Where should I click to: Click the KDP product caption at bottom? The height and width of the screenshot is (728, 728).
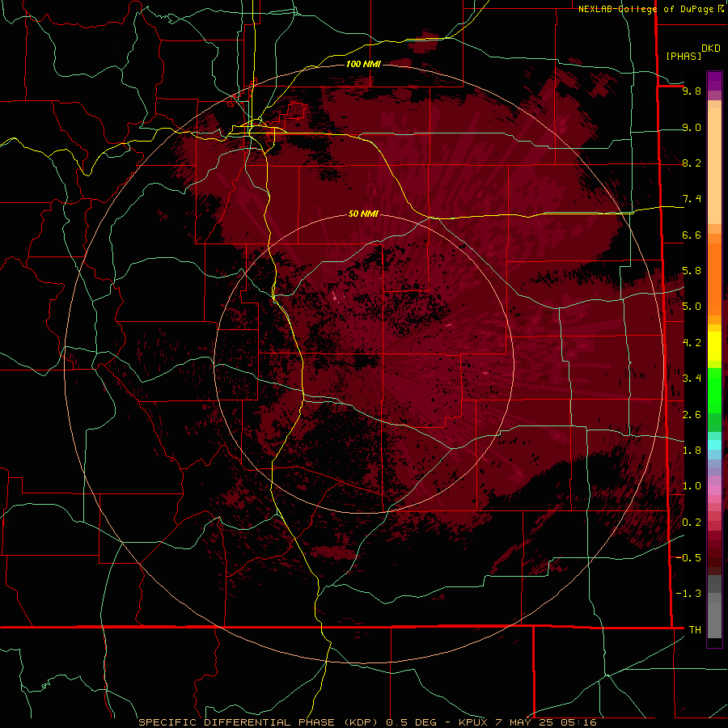[367, 722]
